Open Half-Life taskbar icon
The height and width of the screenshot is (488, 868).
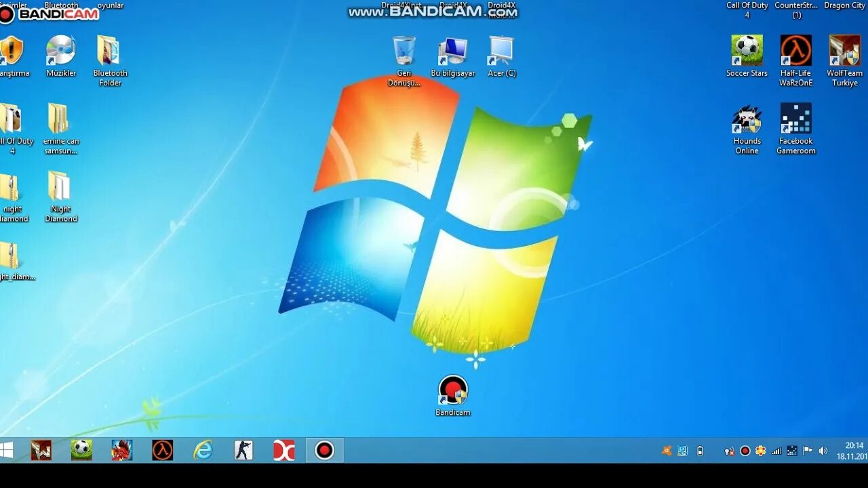163,450
